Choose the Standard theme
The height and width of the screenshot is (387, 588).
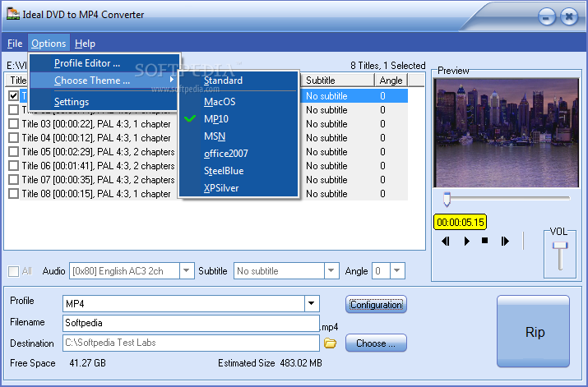(x=238, y=81)
